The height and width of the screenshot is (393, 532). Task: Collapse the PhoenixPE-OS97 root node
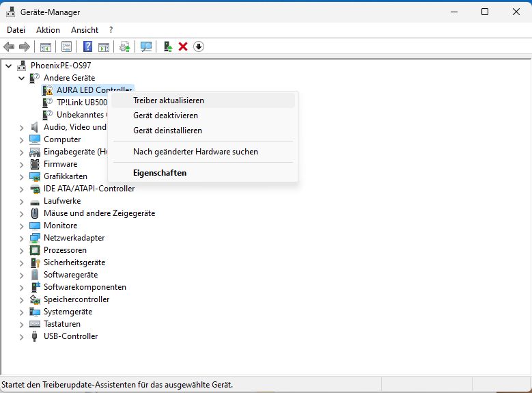(x=8, y=66)
